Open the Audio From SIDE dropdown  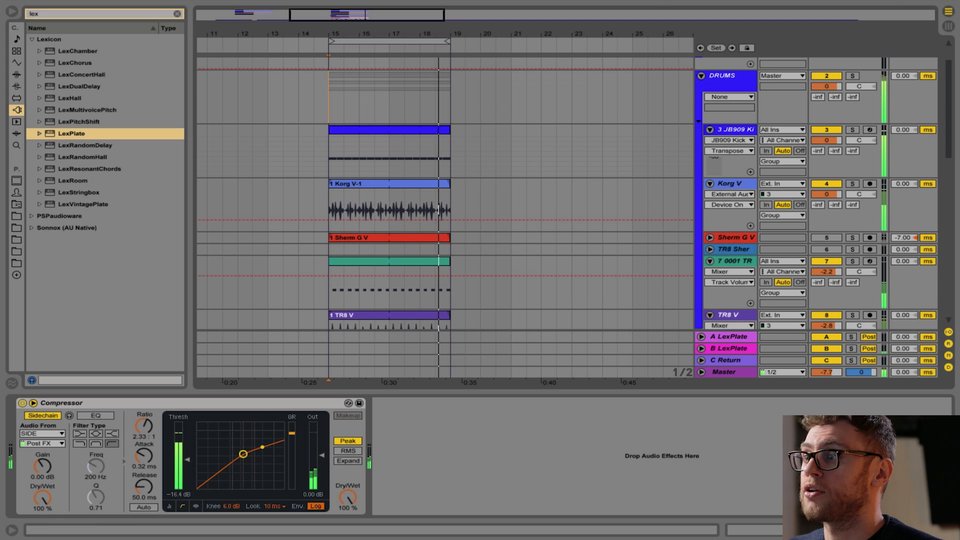pos(42,433)
